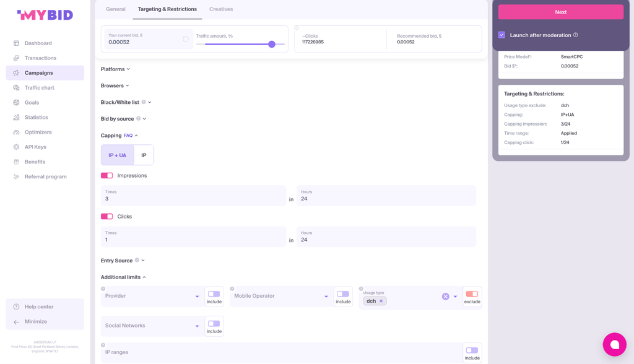Select the IP + UA capping option

117,155
